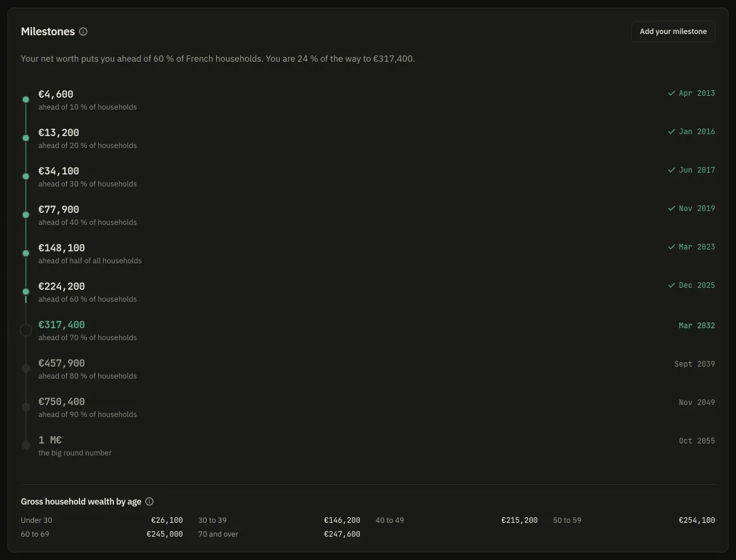The image size is (736, 560).
Task: Click the checkmark next to Mar 2023
Action: click(x=671, y=247)
